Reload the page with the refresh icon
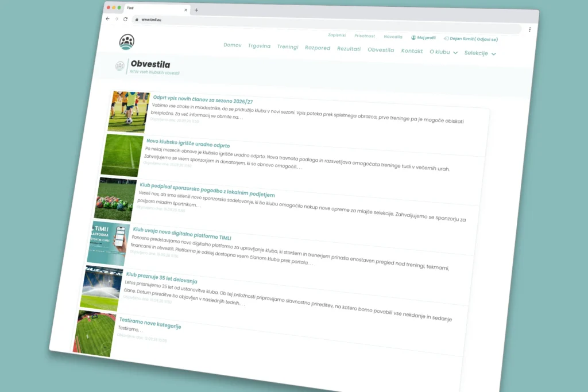588x392 pixels. coord(126,19)
